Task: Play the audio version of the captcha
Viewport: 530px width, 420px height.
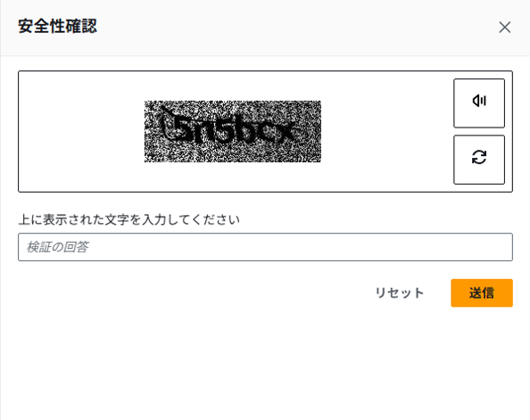Action: [x=479, y=103]
